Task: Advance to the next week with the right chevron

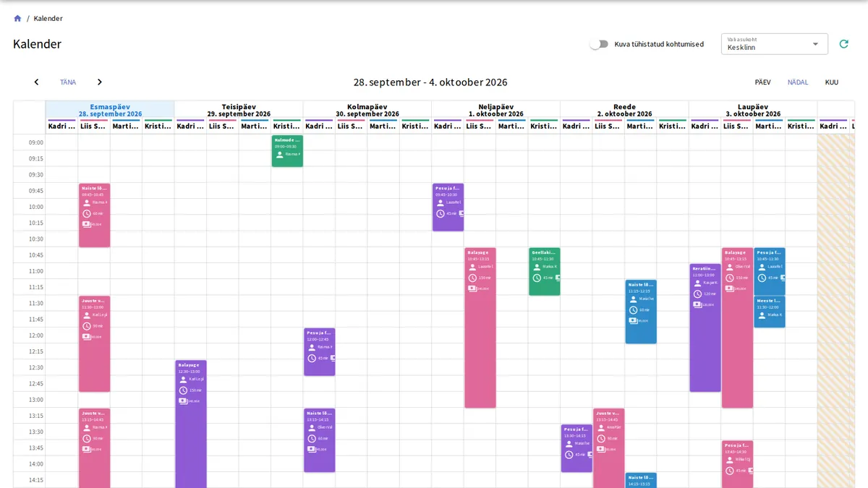Action: tap(100, 82)
